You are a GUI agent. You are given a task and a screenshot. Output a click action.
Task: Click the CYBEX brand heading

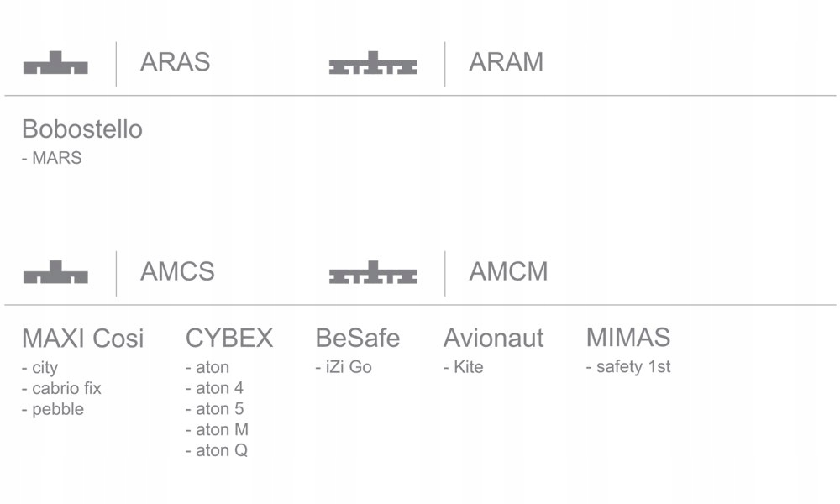[x=229, y=339]
